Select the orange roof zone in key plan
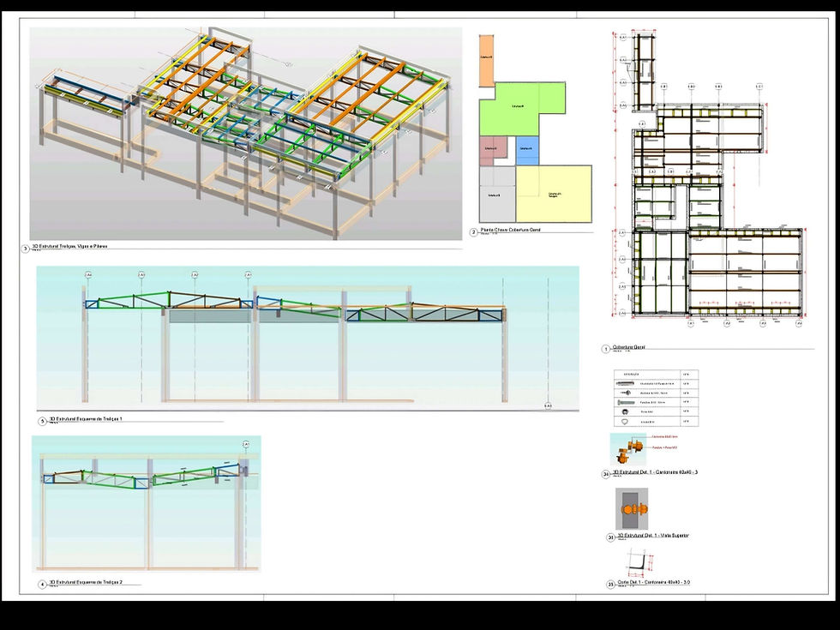The width and height of the screenshot is (840, 630). (486, 61)
